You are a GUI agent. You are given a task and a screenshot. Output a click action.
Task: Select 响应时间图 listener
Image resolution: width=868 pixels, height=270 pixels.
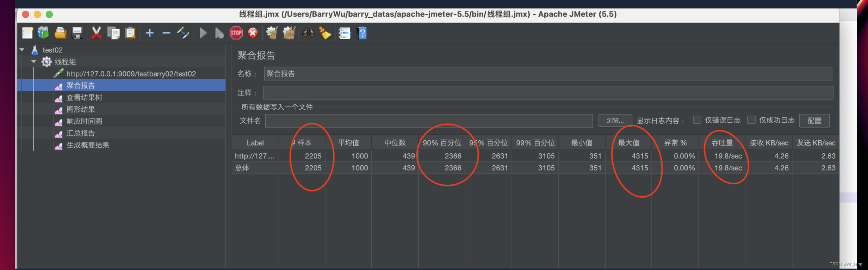tap(84, 121)
